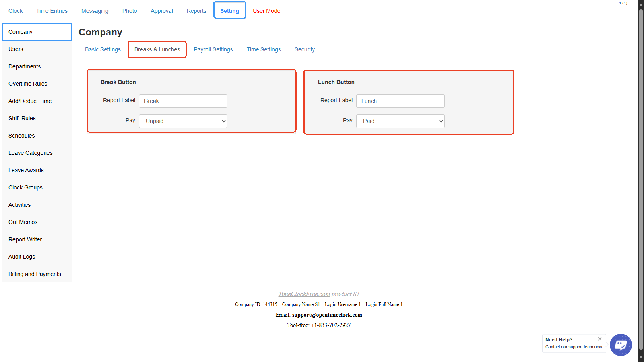Go to the Security tab
Screen dimensions: 644x362
(305, 49)
